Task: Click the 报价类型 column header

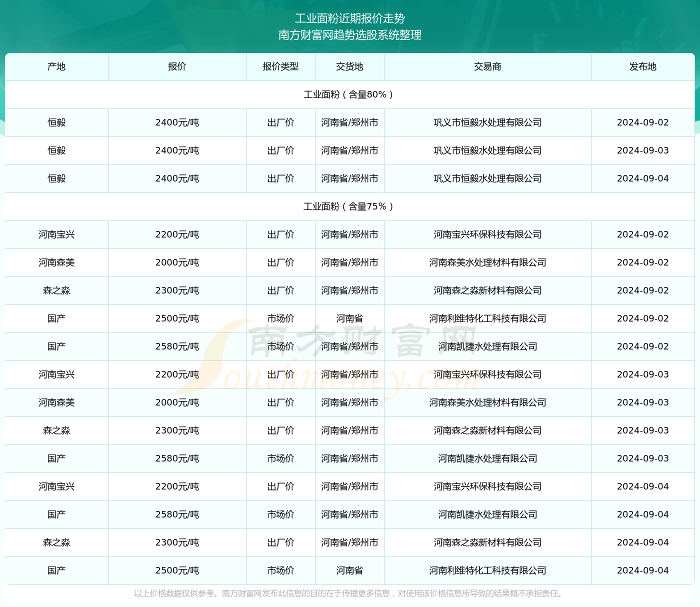Action: pyautogui.click(x=280, y=66)
